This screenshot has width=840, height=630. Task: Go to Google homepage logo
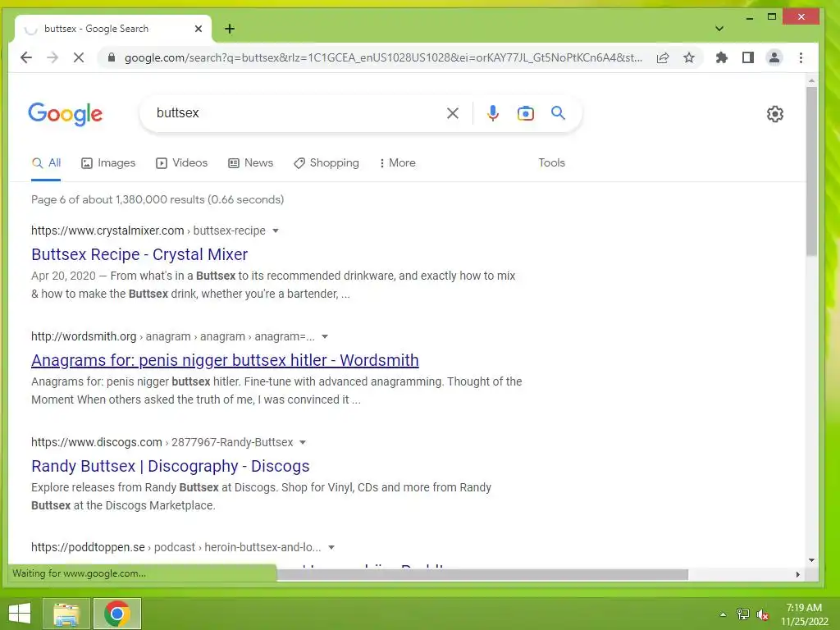[66, 114]
